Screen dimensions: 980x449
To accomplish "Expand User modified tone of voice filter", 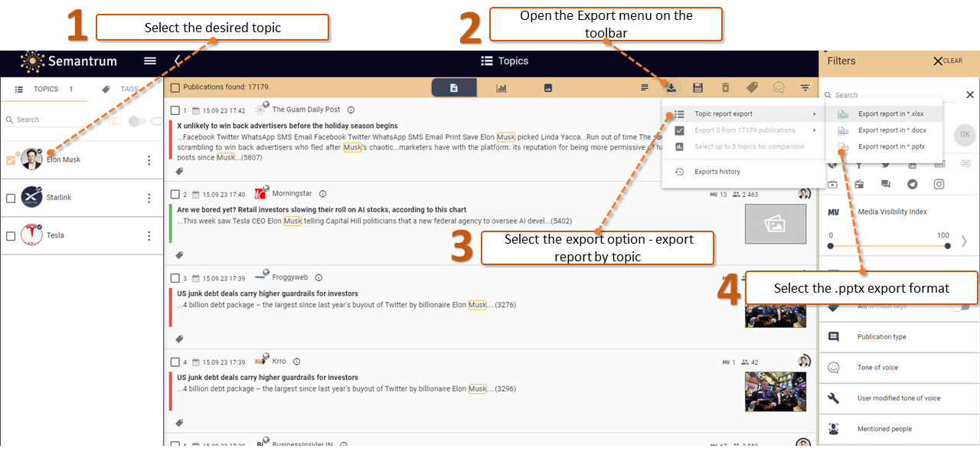I will coord(899,398).
